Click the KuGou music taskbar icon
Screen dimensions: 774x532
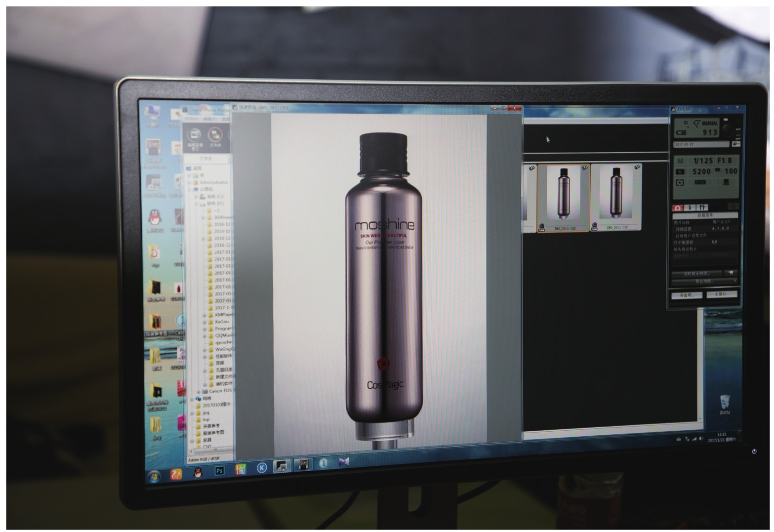tap(262, 467)
